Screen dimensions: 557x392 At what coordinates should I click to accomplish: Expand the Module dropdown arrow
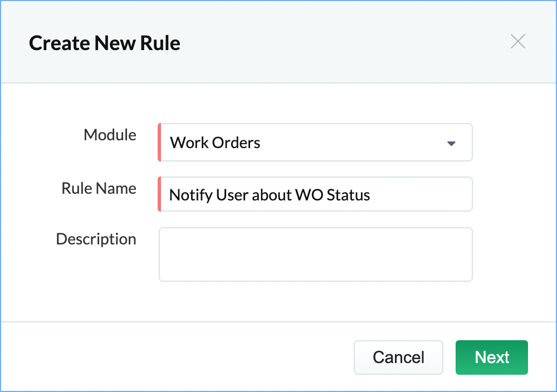451,143
